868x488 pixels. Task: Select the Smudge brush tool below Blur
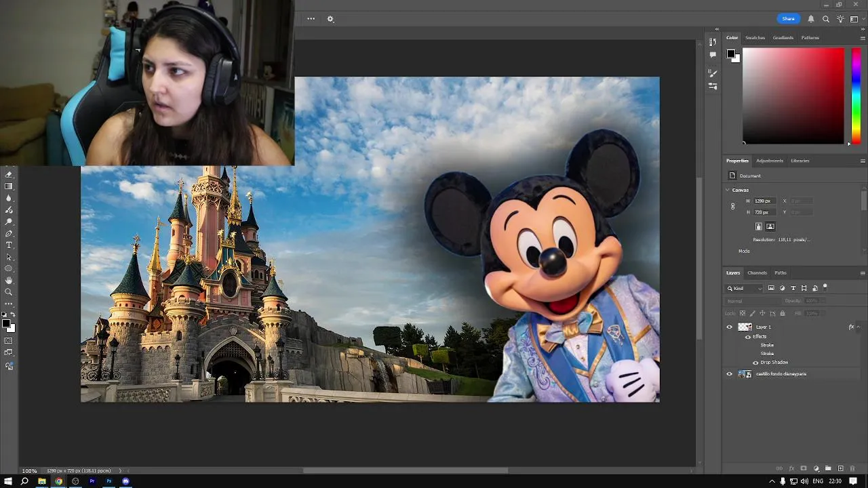coord(9,210)
